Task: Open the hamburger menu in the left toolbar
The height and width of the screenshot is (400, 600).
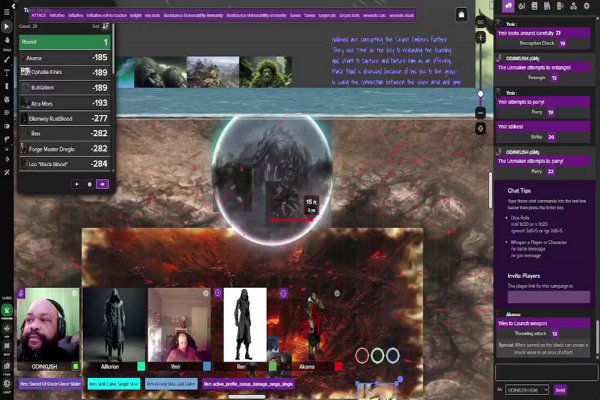Action: tap(7, 12)
